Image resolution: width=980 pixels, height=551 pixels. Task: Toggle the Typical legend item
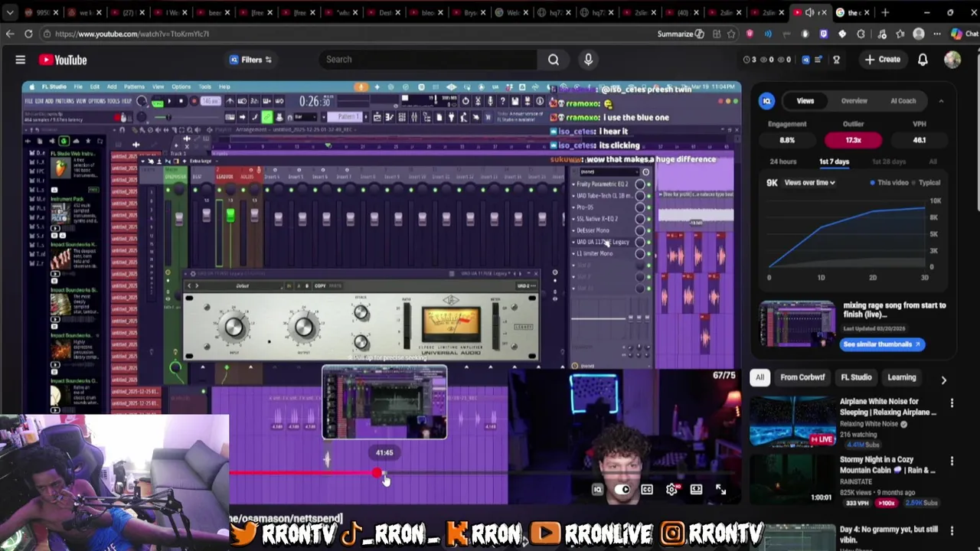coord(926,183)
